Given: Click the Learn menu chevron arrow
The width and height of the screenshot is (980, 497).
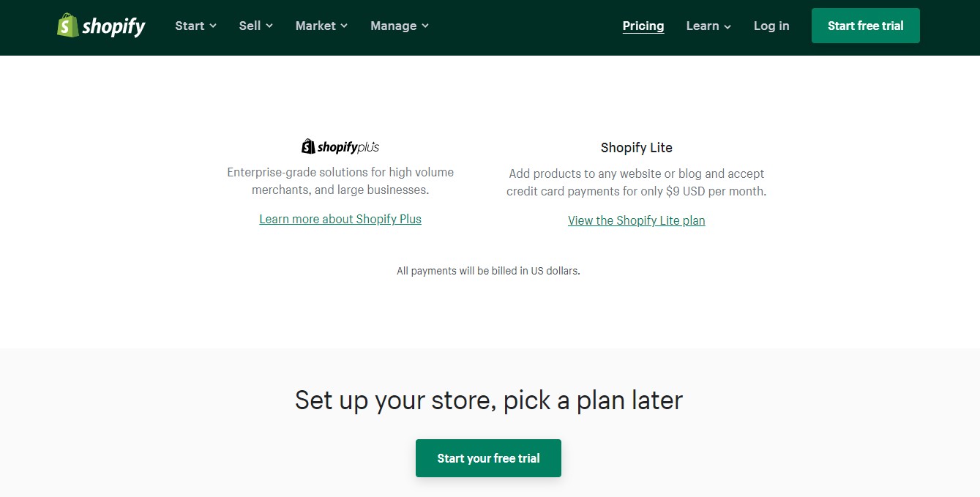Looking at the screenshot, I should pyautogui.click(x=727, y=26).
